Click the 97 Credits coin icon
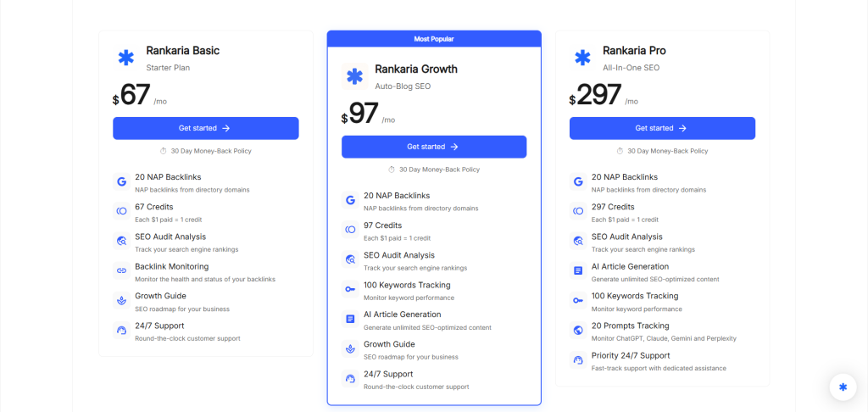 (x=350, y=230)
